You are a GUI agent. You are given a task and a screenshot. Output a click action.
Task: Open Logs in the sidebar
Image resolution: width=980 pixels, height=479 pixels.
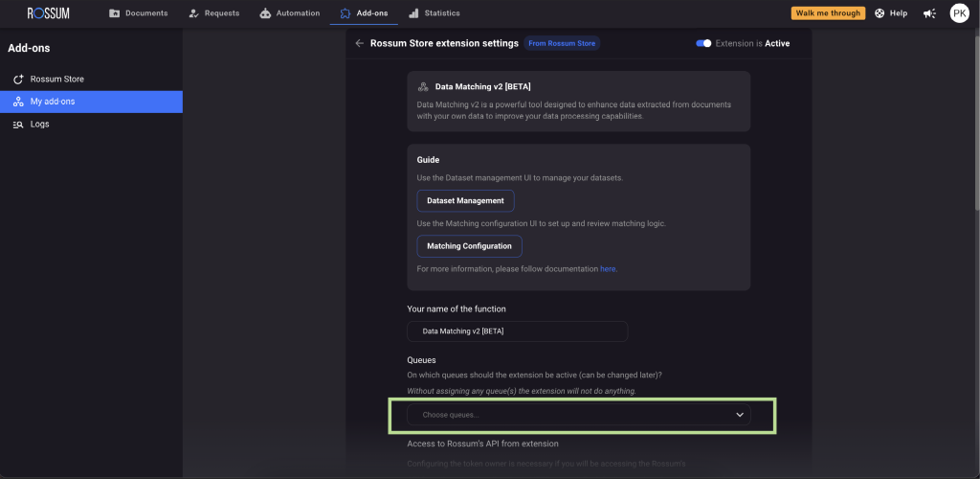[91, 125]
